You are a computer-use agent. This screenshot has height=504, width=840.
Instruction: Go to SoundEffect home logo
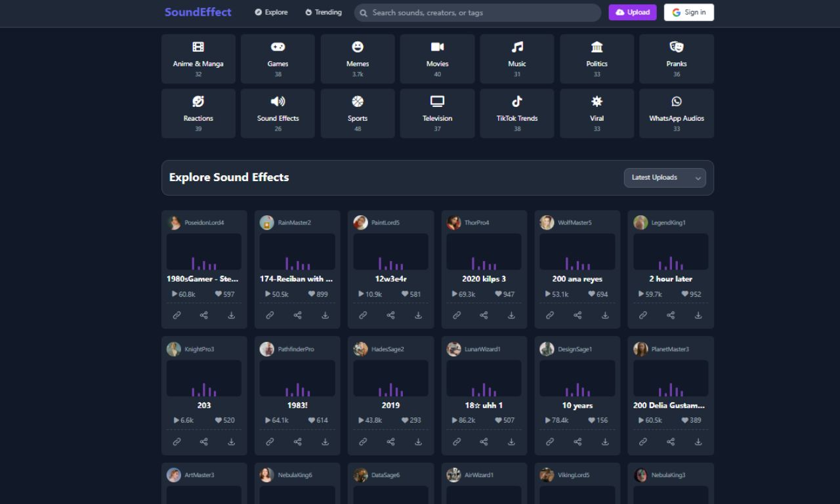(198, 12)
